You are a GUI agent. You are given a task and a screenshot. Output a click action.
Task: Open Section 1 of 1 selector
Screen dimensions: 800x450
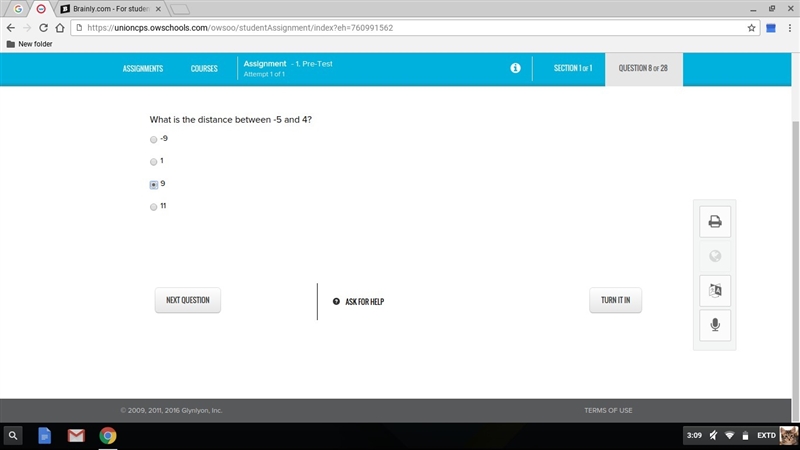[573, 68]
